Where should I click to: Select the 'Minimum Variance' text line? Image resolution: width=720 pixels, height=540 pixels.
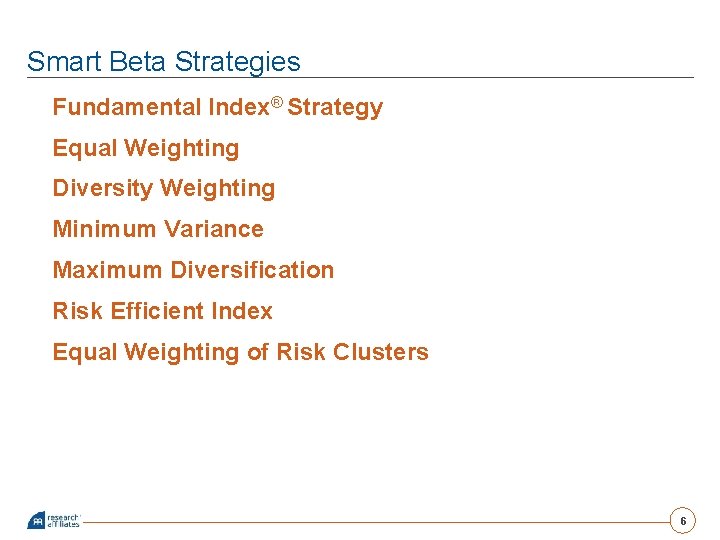point(158,229)
